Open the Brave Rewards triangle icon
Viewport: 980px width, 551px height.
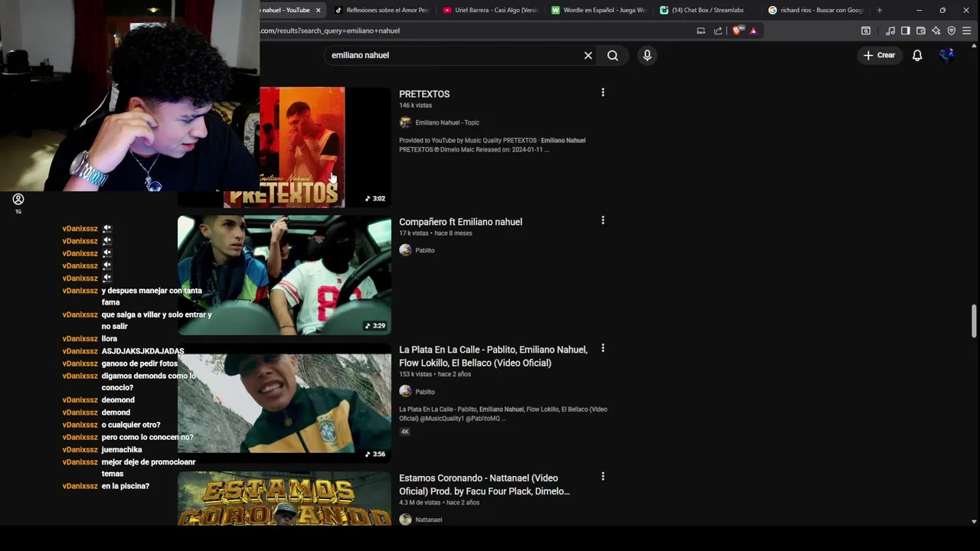[x=753, y=31]
